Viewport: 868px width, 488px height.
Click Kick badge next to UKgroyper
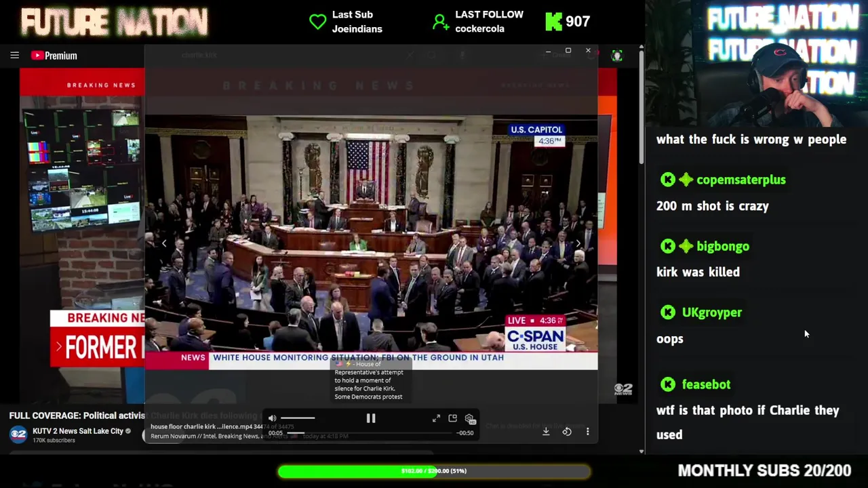[668, 312]
